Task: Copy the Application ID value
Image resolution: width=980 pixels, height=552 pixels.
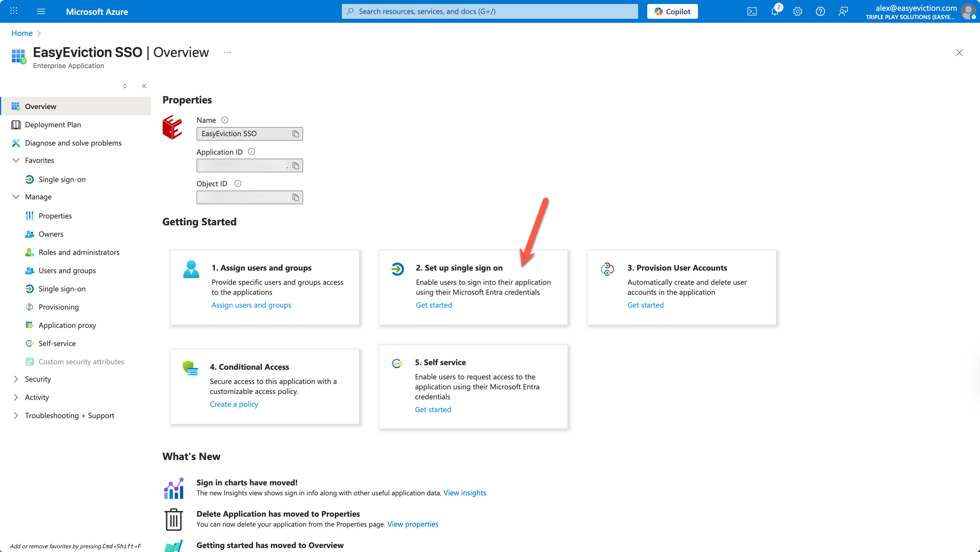Action: [x=295, y=165]
